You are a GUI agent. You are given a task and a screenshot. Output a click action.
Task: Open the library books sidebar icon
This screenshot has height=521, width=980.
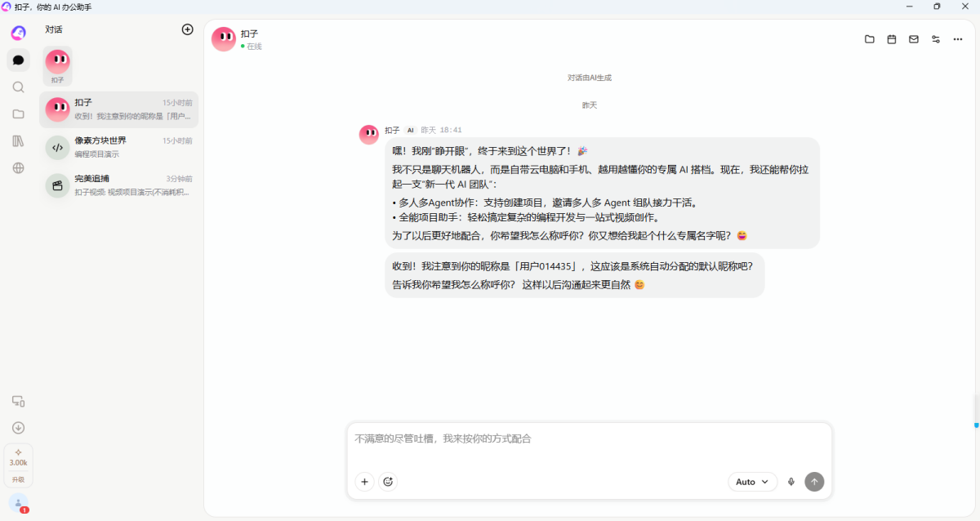coord(18,140)
